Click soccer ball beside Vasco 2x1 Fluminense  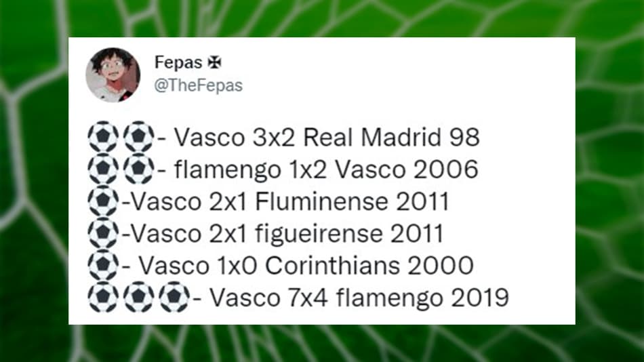click(x=104, y=201)
